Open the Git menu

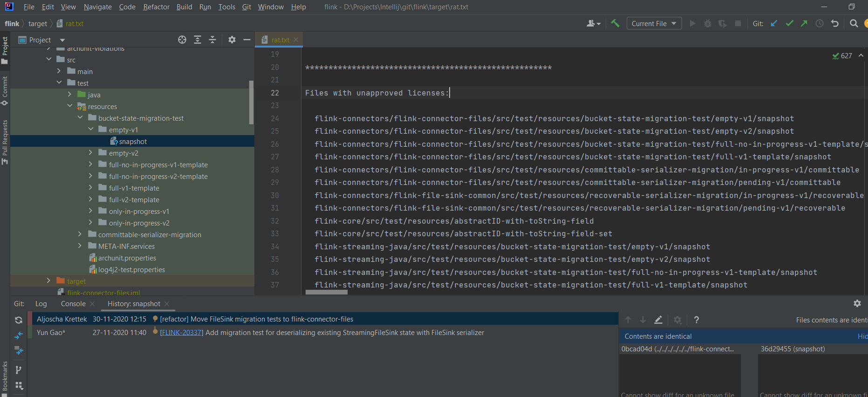[247, 7]
